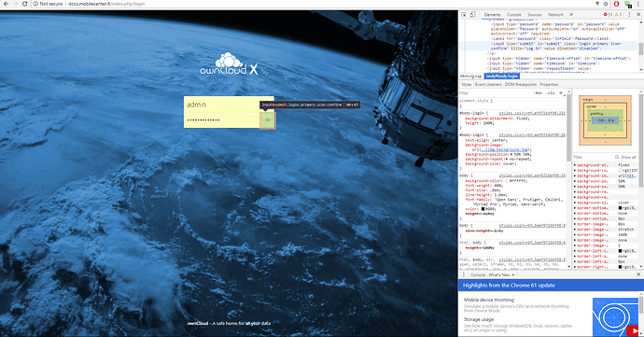
Task: Close the DevTools panel
Action: coord(638,14)
